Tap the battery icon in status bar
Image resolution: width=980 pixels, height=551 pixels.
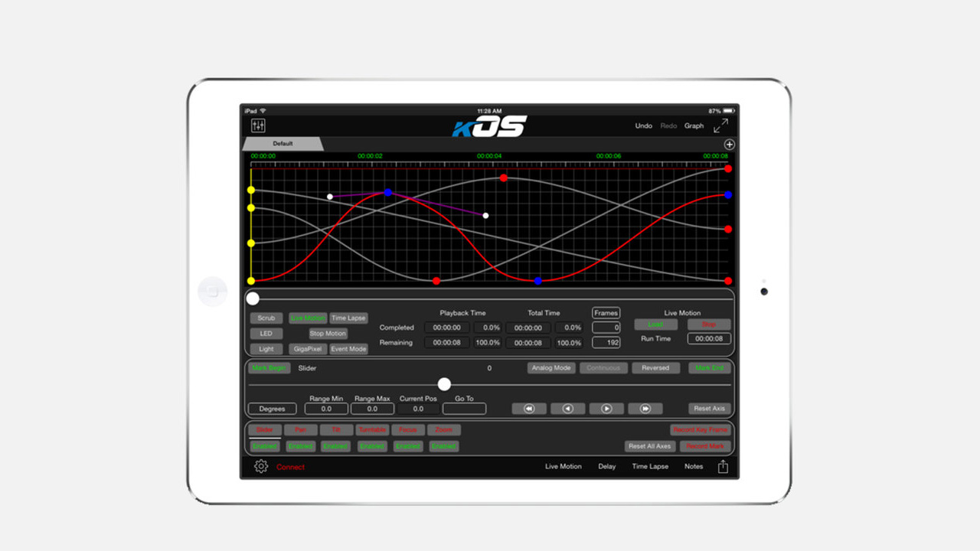tap(730, 111)
